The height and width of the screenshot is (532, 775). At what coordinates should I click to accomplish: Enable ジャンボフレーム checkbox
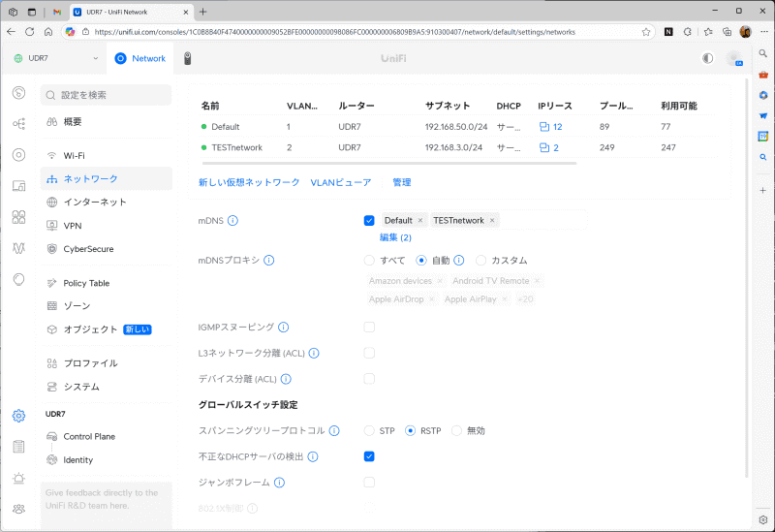coord(369,482)
